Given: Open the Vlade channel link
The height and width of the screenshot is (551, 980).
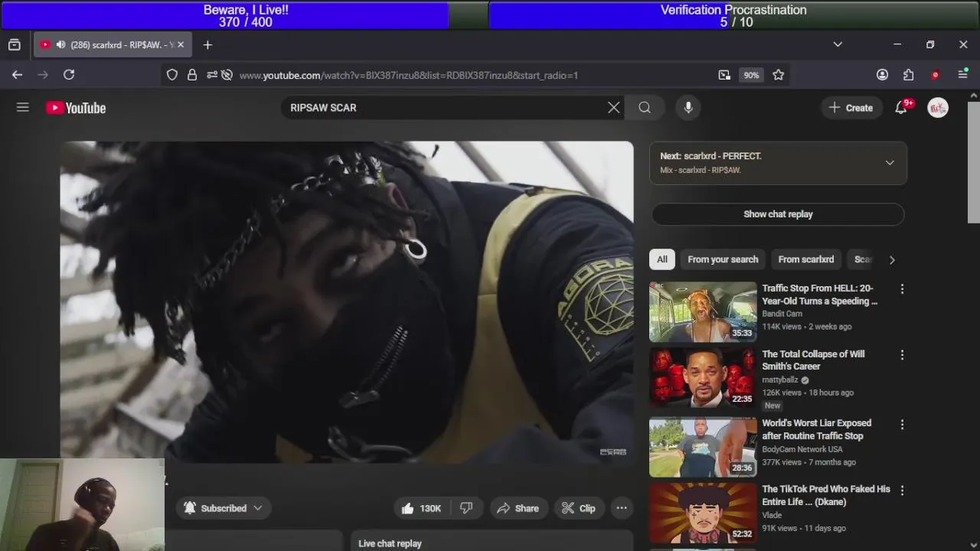Looking at the screenshot, I should click(772, 515).
